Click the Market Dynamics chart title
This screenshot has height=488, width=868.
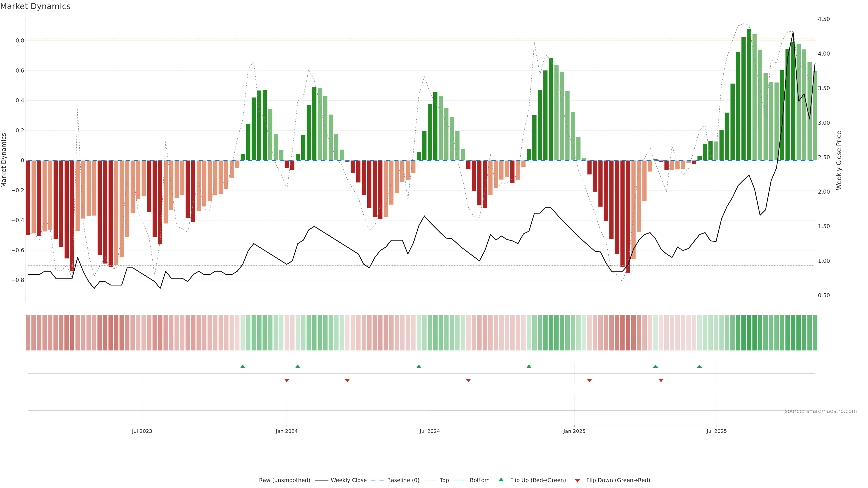pos(35,6)
